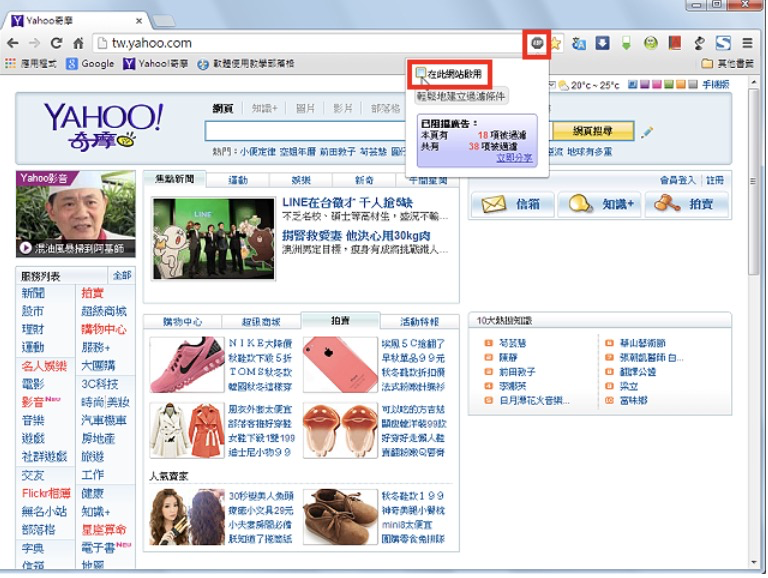The width and height of the screenshot is (768, 578).
Task: Open the Google Translate extension icon
Action: coord(579,44)
